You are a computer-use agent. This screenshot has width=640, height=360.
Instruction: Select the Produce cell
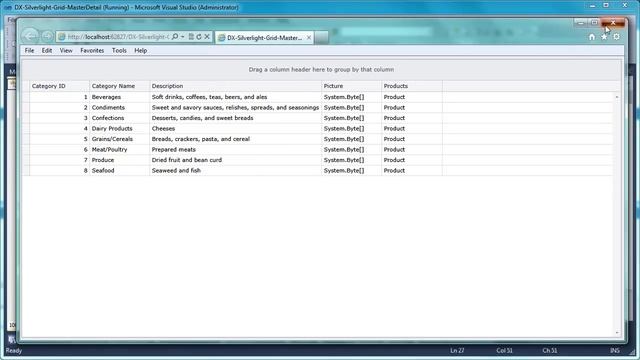coord(120,160)
